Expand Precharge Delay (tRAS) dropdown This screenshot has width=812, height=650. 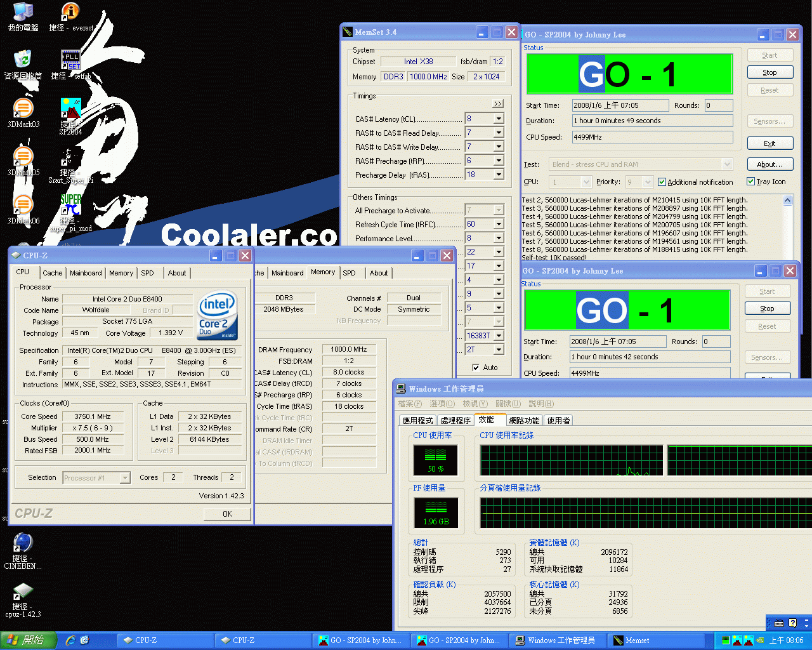click(499, 175)
